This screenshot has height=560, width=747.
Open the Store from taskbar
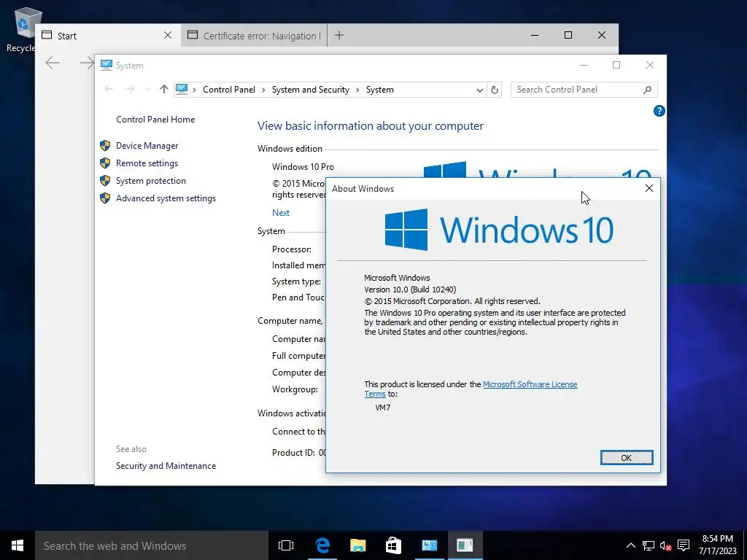point(393,545)
